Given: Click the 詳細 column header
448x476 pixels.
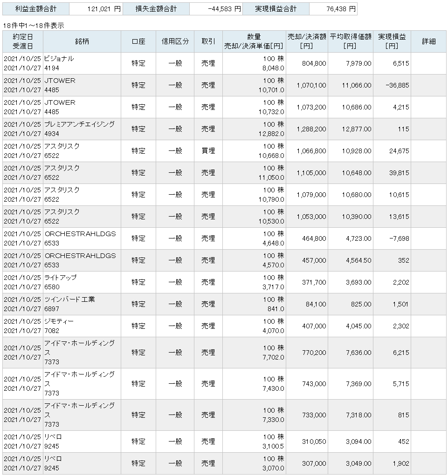Looking at the screenshot, I should [429, 41].
